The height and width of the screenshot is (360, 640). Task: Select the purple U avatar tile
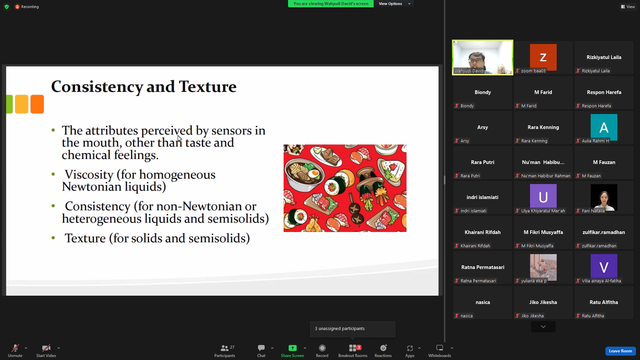[543, 197]
